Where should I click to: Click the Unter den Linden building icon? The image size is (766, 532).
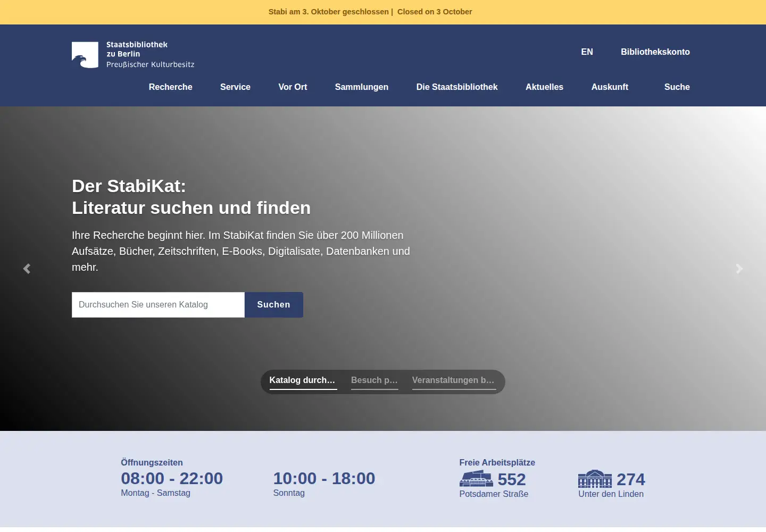595,479
